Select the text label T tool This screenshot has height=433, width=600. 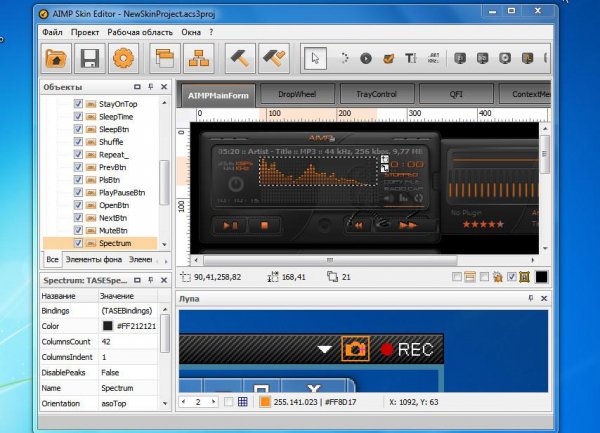[x=411, y=59]
